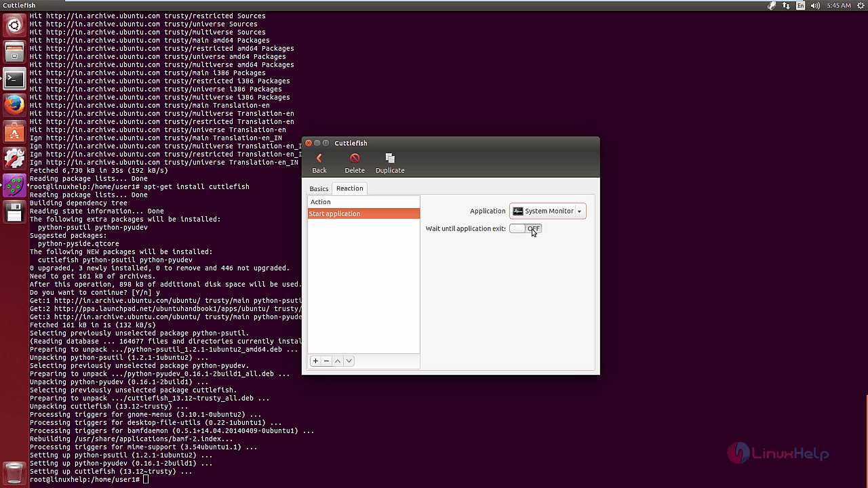This screenshot has width=868, height=488.
Task: Click the floppy disk icon in the launcher
Action: coord(14,212)
